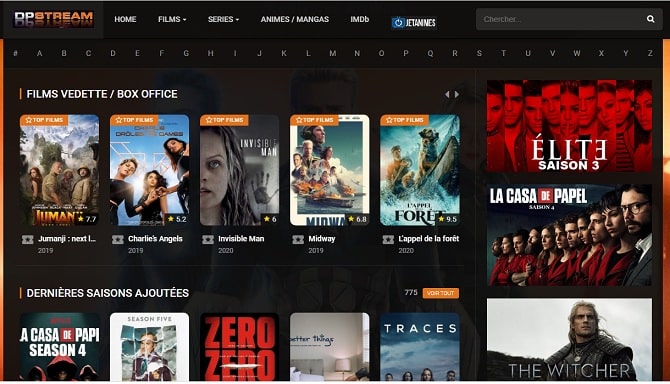Image resolution: width=670 pixels, height=384 pixels.
Task: Open the Jumanji movie poster
Action: pos(59,170)
